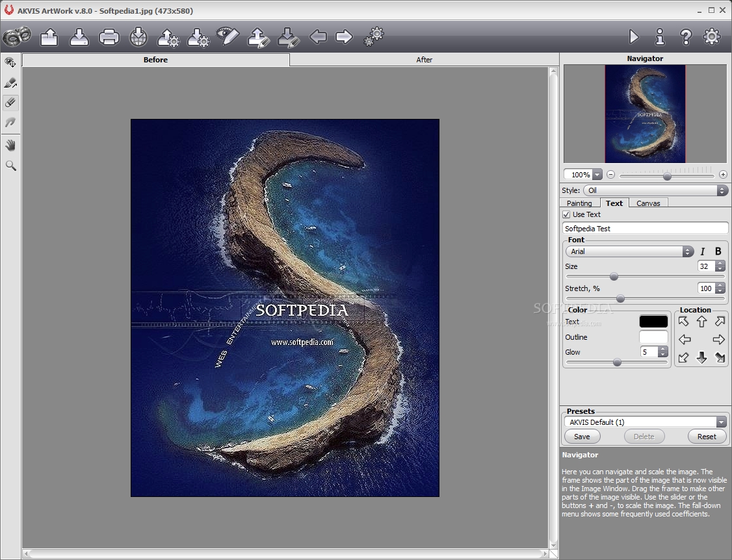732x560 pixels.
Task: Select the Hand tool
Action: (10, 146)
